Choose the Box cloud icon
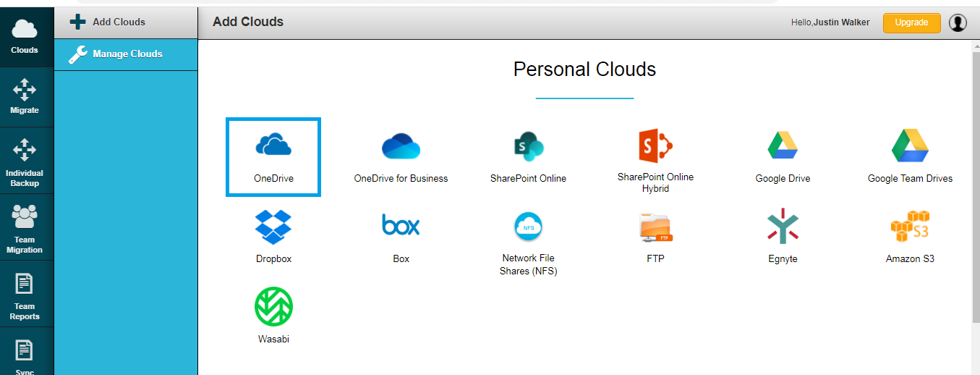The image size is (980, 375). pyautogui.click(x=401, y=225)
